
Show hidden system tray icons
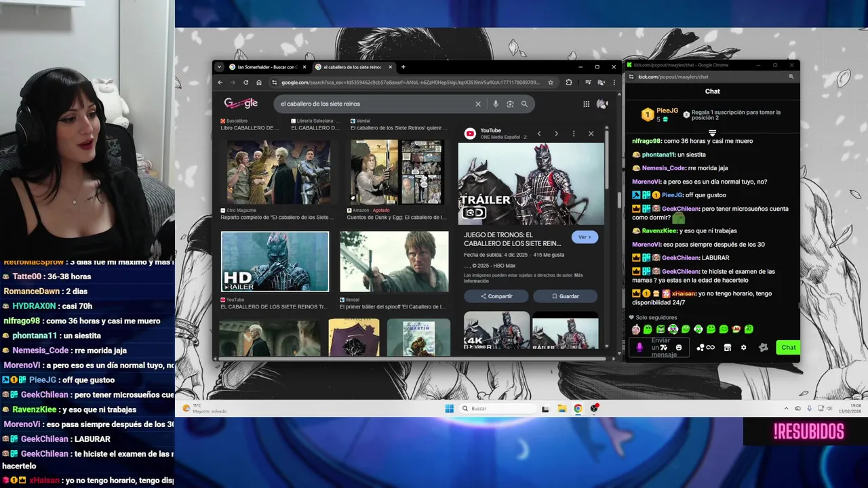pyautogui.click(x=787, y=408)
